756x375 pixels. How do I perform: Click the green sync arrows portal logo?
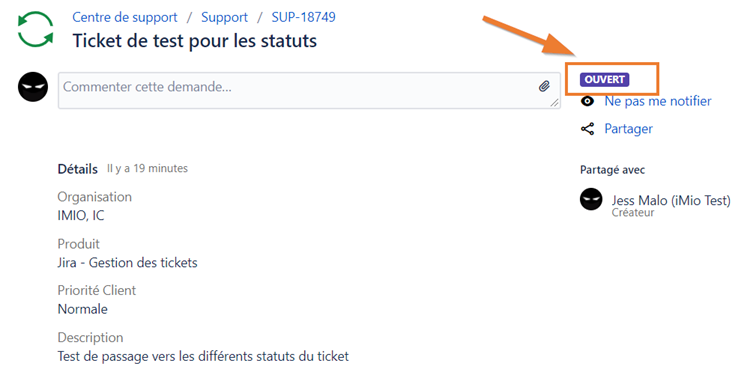pyautogui.click(x=35, y=29)
